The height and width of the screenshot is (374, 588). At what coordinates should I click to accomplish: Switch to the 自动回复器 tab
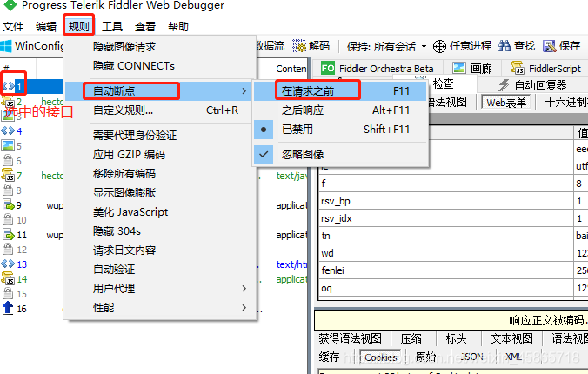[532, 85]
